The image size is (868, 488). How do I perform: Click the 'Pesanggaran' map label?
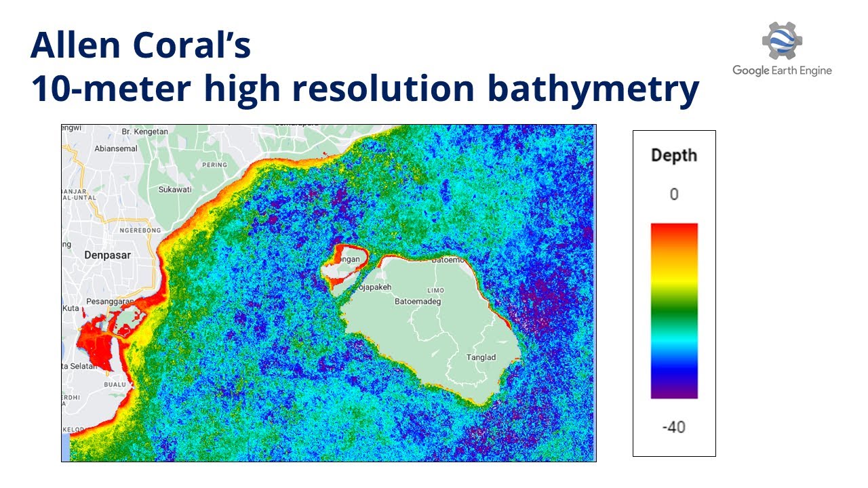109,301
